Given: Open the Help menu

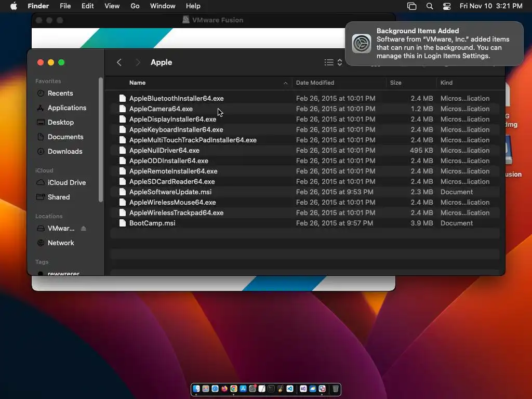Looking at the screenshot, I should [193, 6].
